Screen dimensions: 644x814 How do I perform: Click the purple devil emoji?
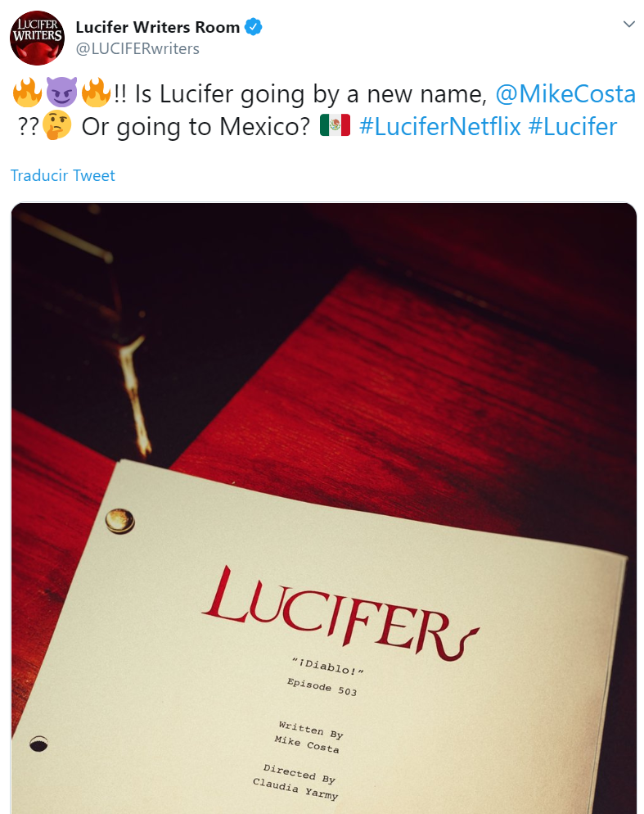tap(61, 93)
